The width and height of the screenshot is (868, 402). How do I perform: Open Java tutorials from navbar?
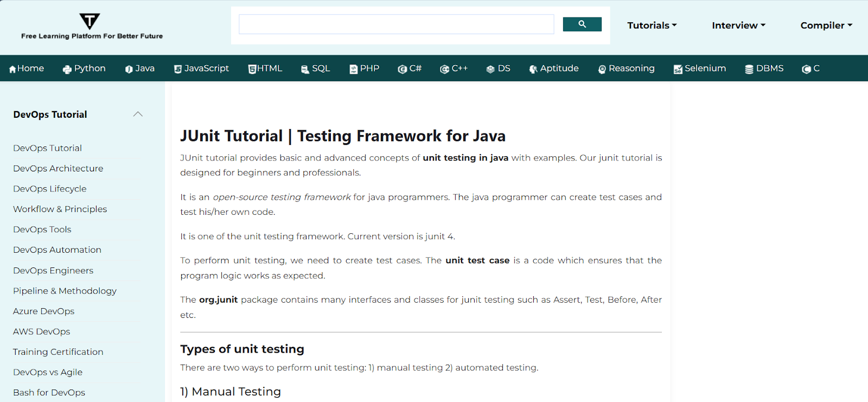coord(145,68)
